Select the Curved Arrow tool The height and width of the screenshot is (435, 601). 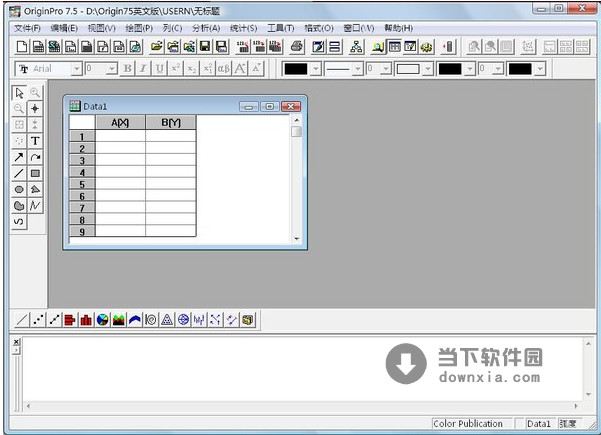tap(35, 157)
